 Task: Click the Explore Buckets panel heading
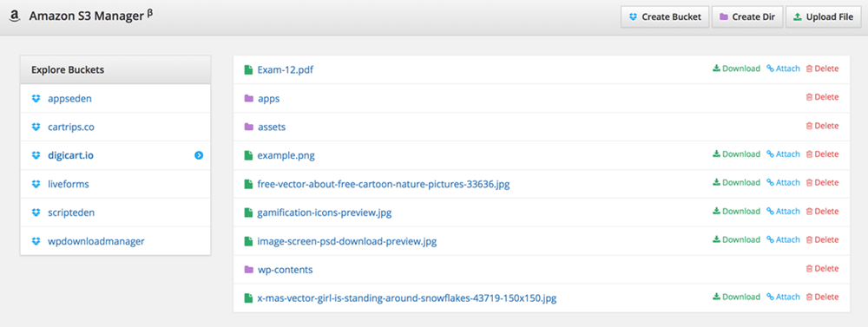tap(115, 69)
